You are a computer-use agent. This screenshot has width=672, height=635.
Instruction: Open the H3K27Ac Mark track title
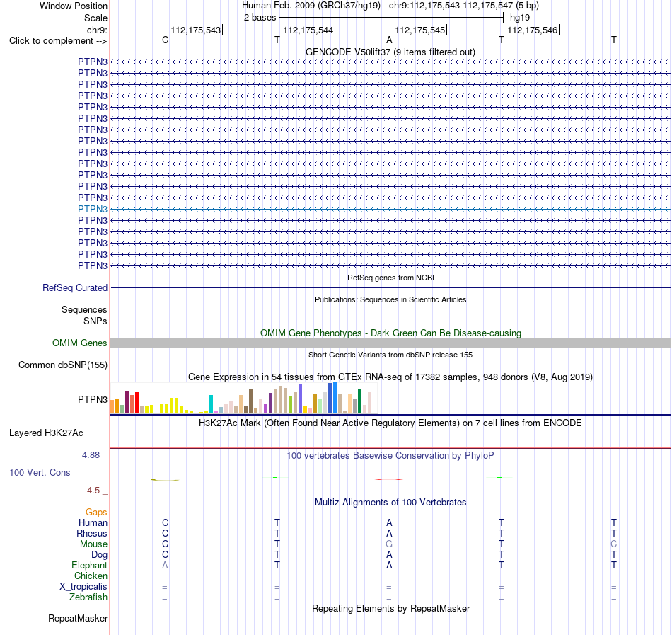point(390,423)
